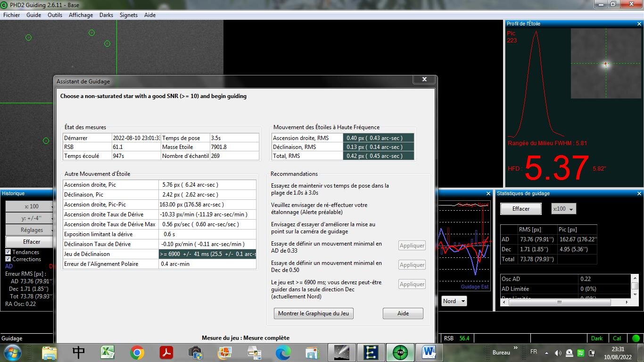644x362 pixels.
Task: Switch to the blue E app in taskbar
Action: [371, 353]
